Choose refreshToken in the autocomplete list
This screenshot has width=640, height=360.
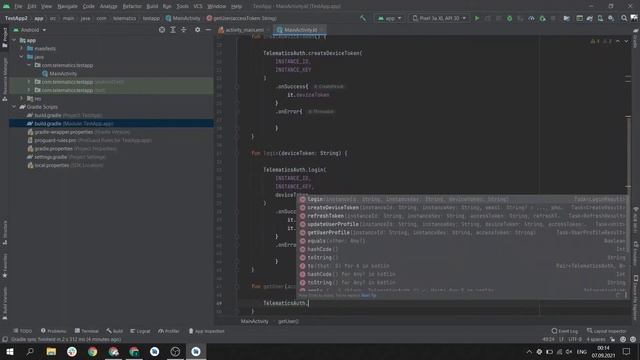pyautogui.click(x=462, y=216)
